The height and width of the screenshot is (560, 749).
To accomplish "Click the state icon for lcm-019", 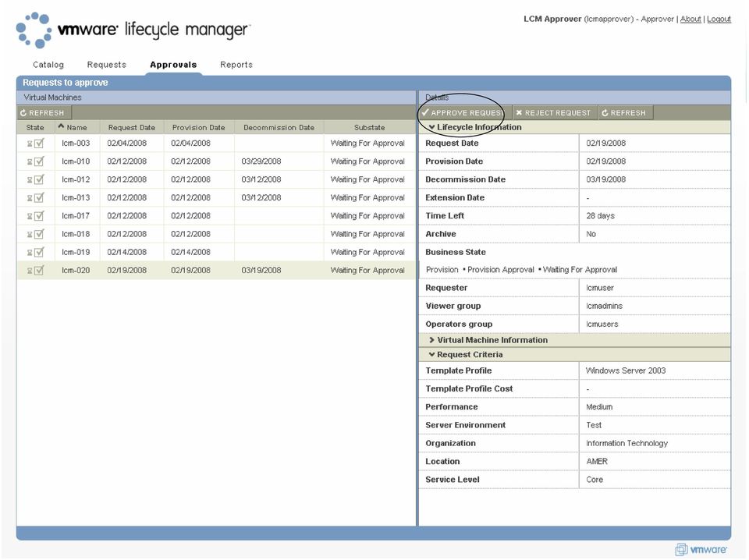I will [x=35, y=252].
